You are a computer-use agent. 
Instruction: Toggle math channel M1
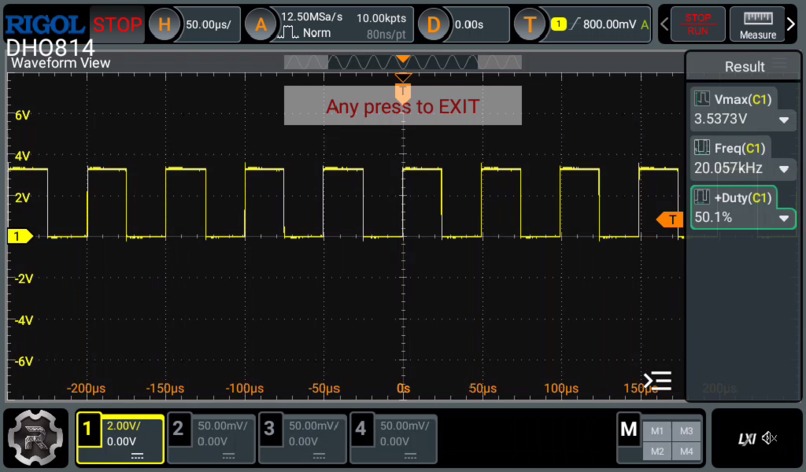coord(657,431)
